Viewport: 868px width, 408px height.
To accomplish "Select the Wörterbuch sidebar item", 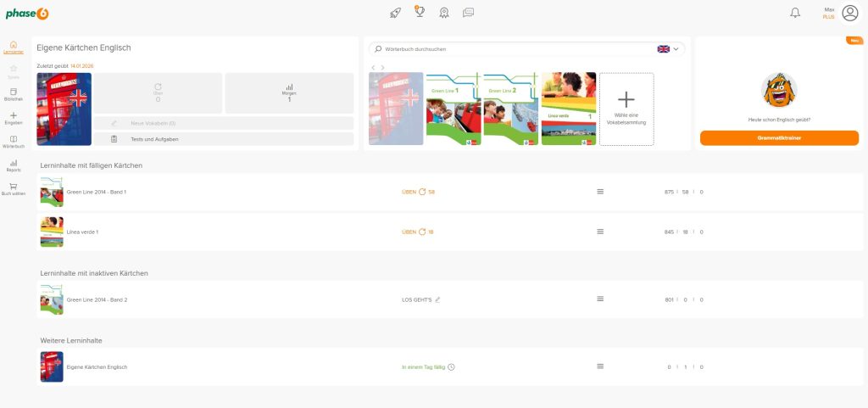I will tap(13, 142).
